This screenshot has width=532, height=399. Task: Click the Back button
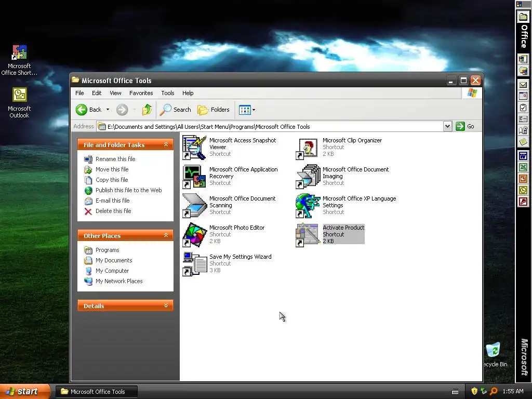point(89,110)
